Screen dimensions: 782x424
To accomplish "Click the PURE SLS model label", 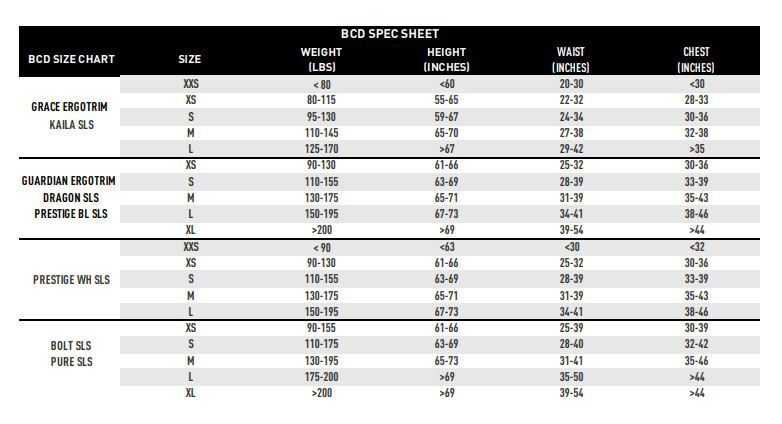I will point(71,361).
